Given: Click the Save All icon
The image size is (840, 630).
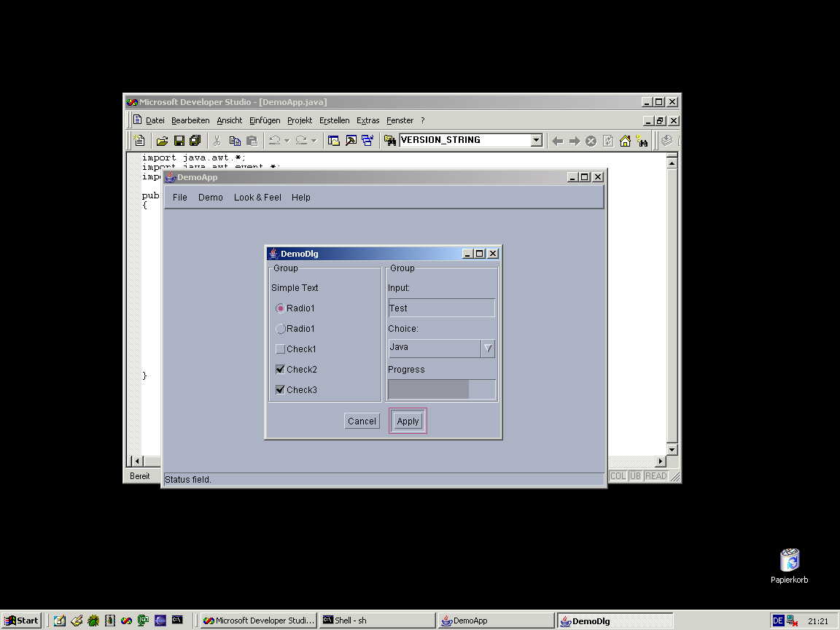Looking at the screenshot, I should coord(195,141).
